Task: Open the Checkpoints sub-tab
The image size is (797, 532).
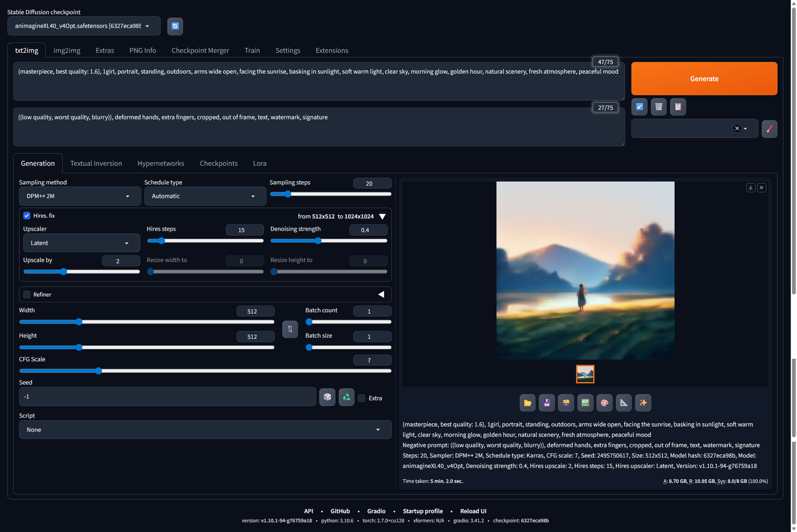Action: click(219, 163)
